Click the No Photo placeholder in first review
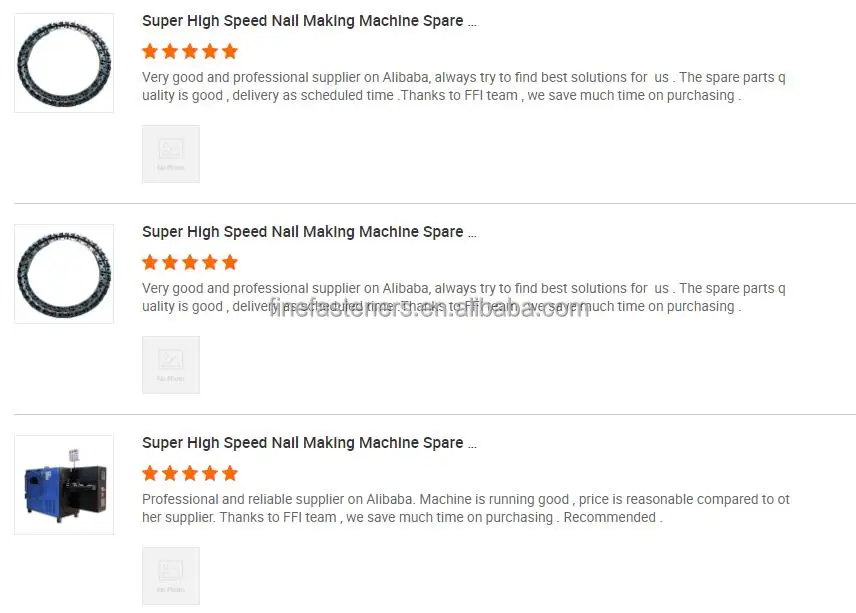This screenshot has width=856, height=613. pos(171,154)
